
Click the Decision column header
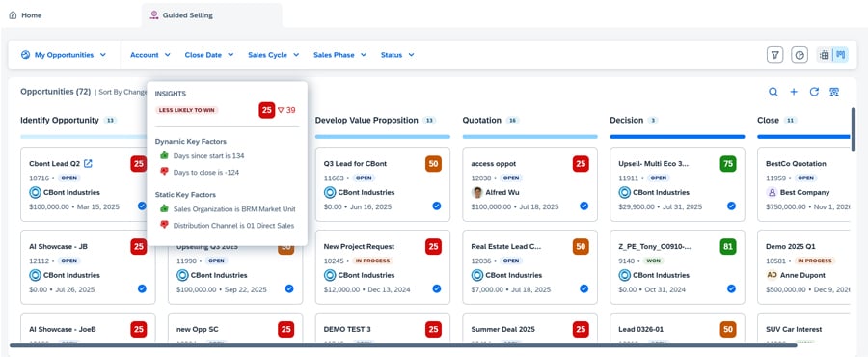pyautogui.click(x=627, y=120)
